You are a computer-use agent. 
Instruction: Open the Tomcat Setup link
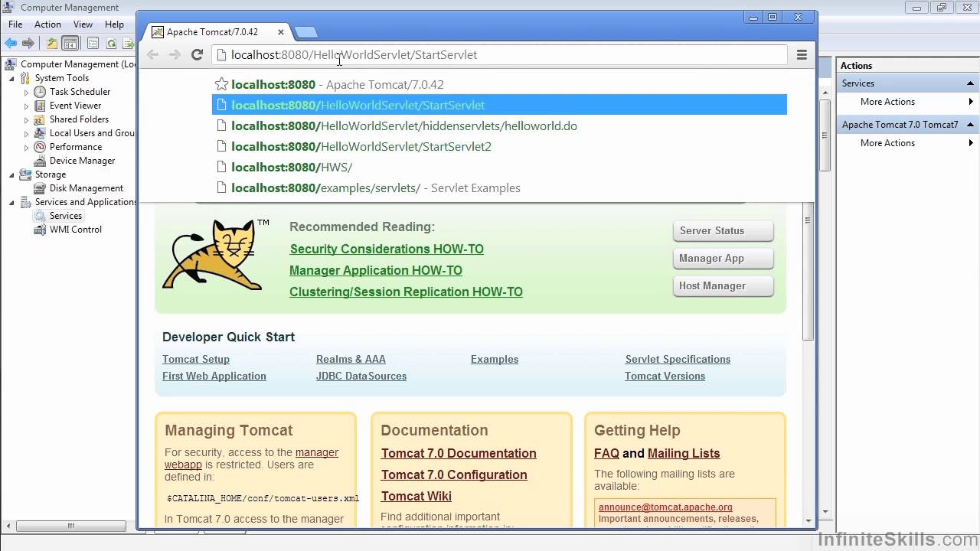point(196,359)
